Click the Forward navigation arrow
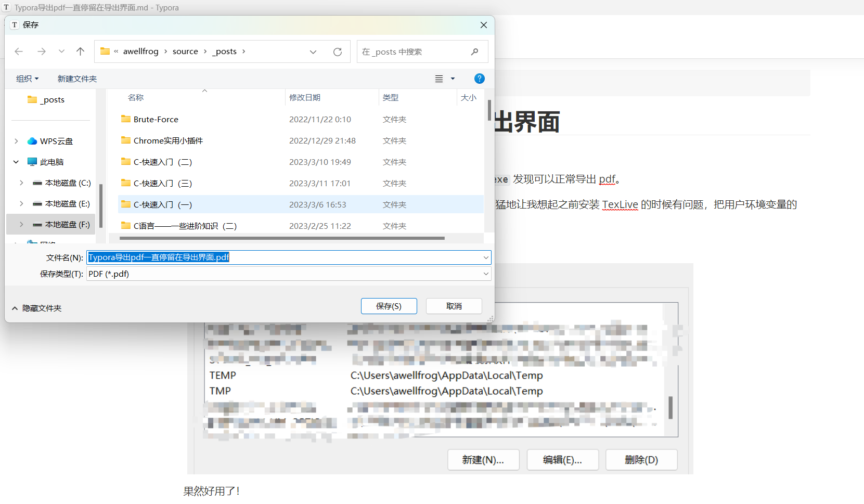Viewport: 864px width, 504px height. pyautogui.click(x=42, y=51)
